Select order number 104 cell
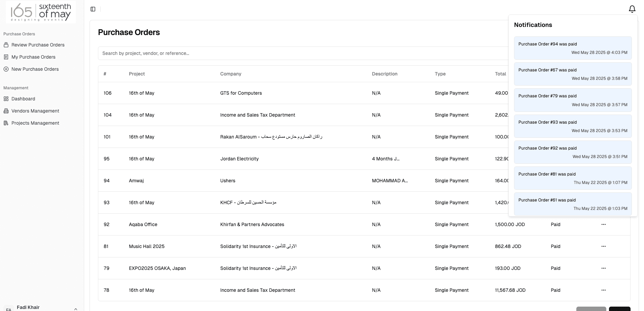The image size is (644, 311). pos(107,115)
